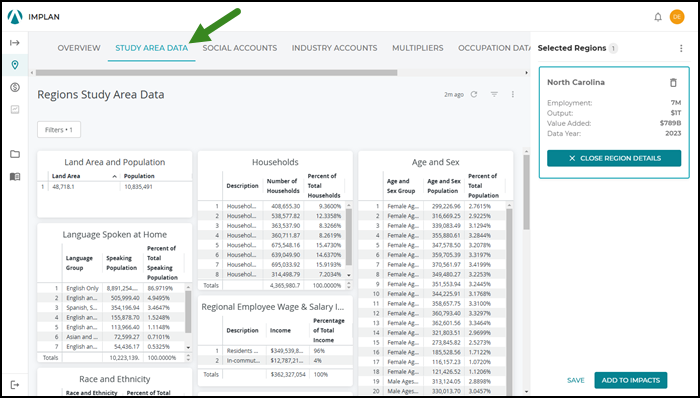Open Selected Regions three-dot menu
This screenshot has width=700, height=398.
tap(681, 48)
